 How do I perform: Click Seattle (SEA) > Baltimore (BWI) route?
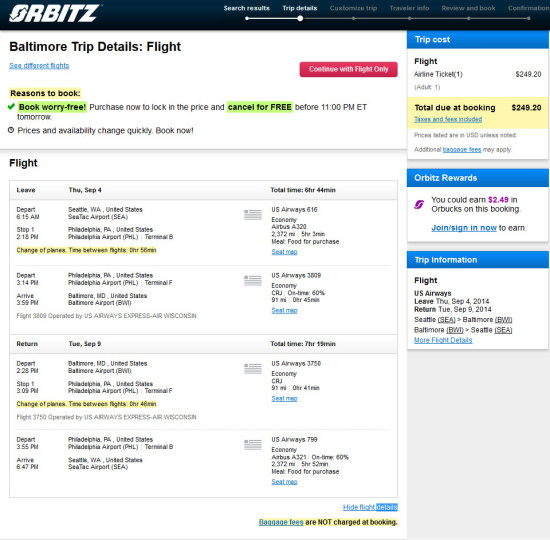pyautogui.click(x=463, y=320)
